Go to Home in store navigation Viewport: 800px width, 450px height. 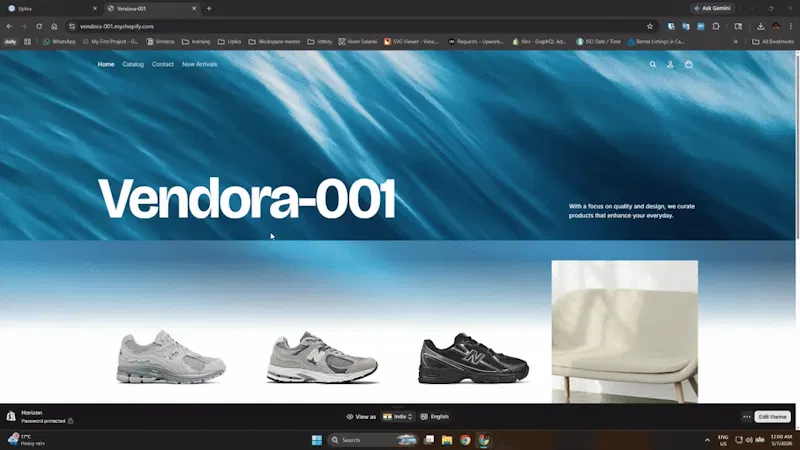106,64
